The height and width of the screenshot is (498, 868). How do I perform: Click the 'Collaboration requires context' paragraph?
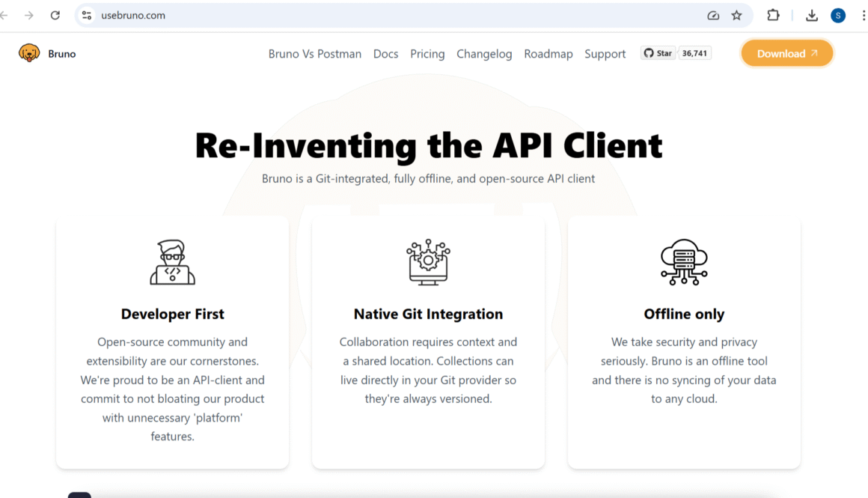429,371
